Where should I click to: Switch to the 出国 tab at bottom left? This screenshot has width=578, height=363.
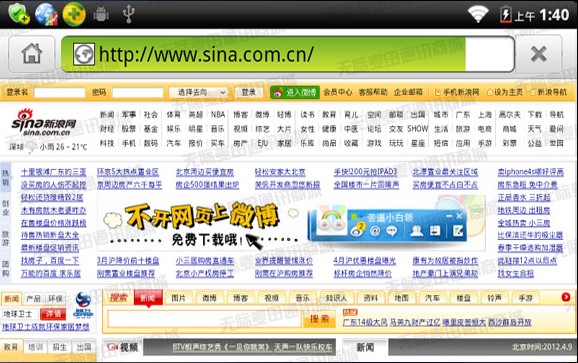(x=84, y=347)
